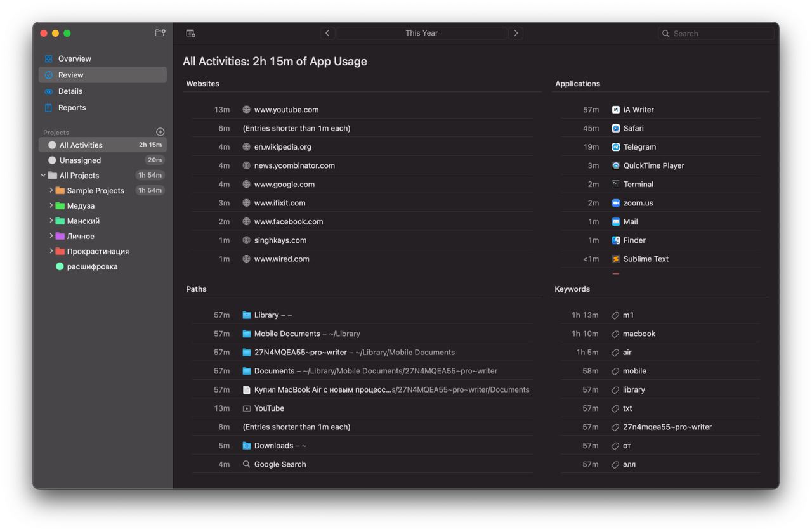Click the calendar view icon in the toolbar
The height and width of the screenshot is (532, 812).
point(190,33)
